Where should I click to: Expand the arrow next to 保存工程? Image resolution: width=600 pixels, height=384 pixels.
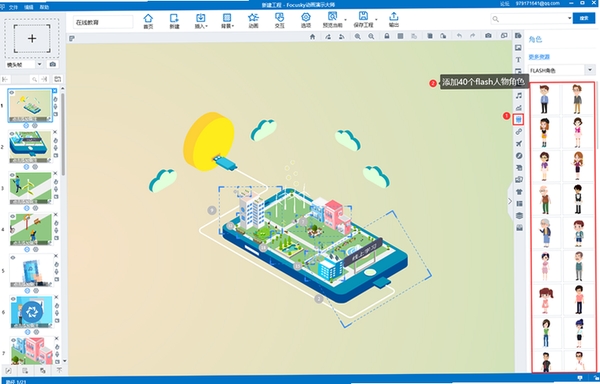point(376,20)
